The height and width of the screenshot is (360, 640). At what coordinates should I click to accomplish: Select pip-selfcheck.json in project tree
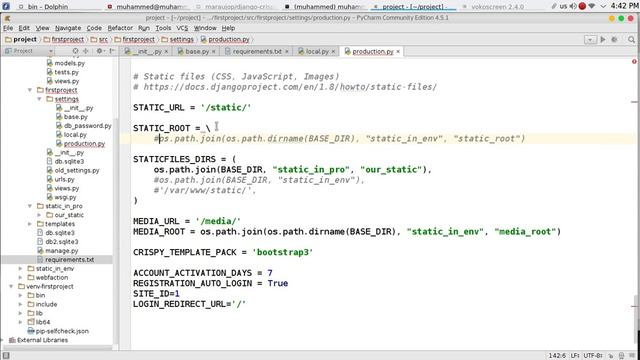(62, 331)
